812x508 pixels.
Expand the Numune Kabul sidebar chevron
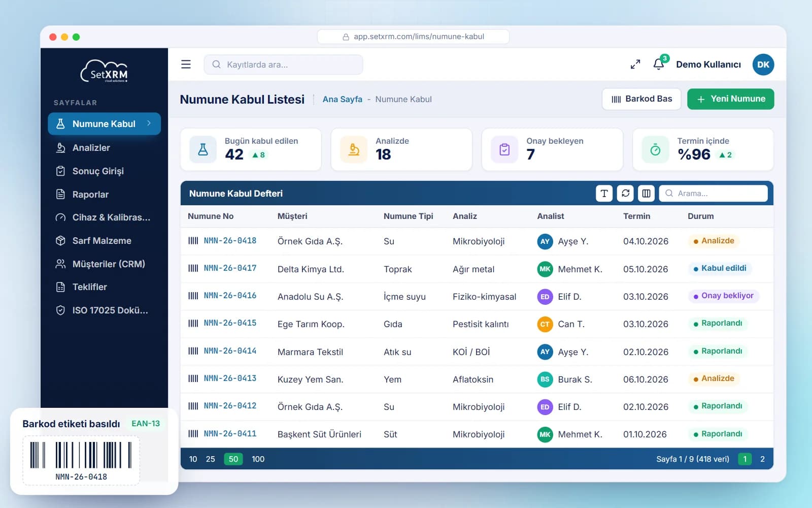(149, 123)
